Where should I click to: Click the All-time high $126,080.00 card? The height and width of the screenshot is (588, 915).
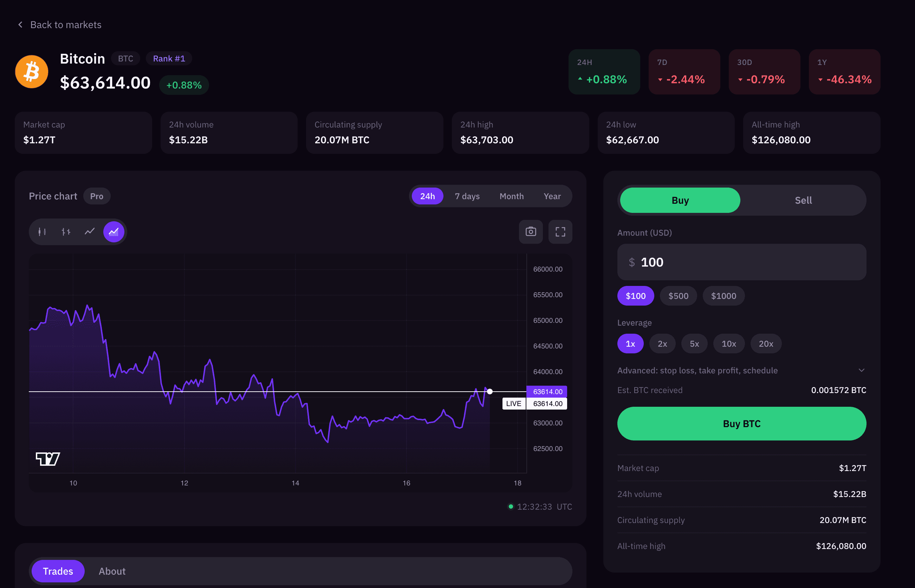click(x=812, y=133)
